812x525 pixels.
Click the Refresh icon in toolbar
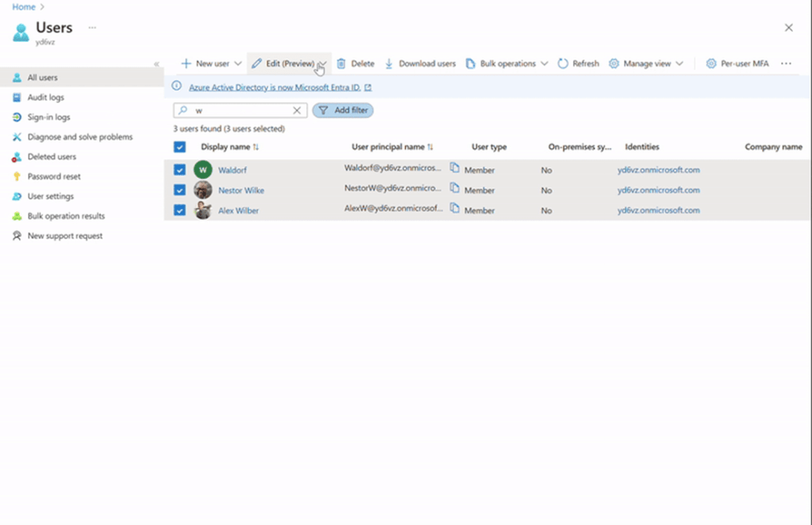[563, 64]
